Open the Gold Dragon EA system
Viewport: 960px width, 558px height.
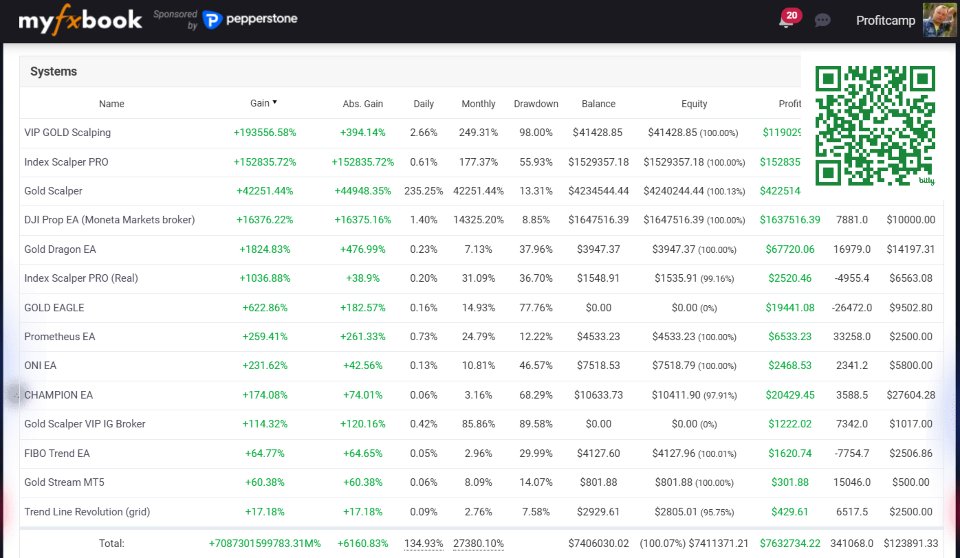coord(60,249)
